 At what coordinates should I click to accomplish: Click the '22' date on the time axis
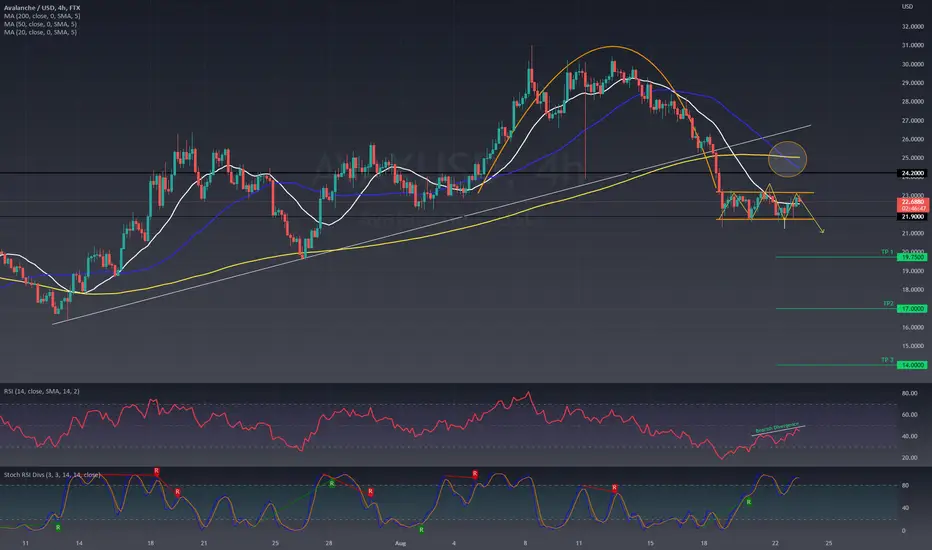pyautogui.click(x=775, y=543)
